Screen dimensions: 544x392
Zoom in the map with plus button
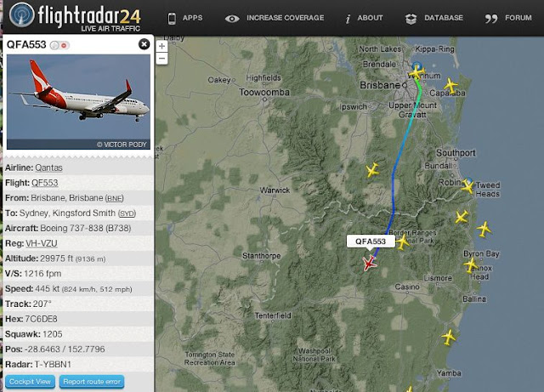point(161,46)
